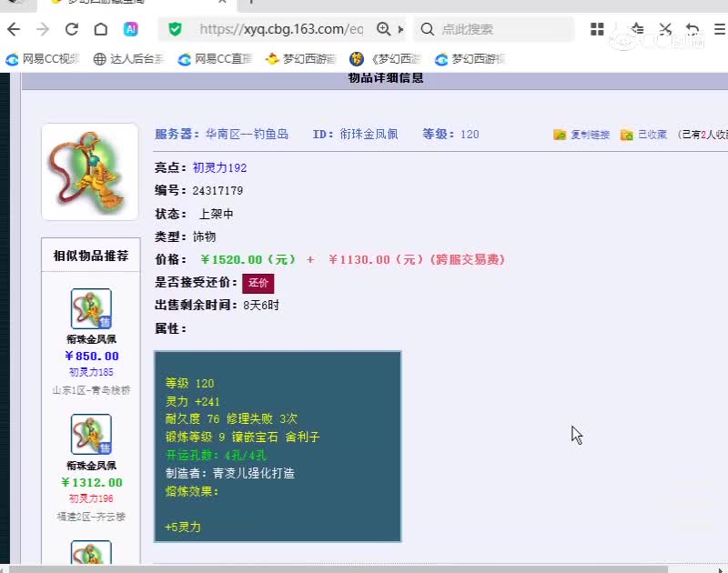Open the ¥1312.00 similar item thumbnail
The image size is (728, 573).
pyautogui.click(x=91, y=434)
